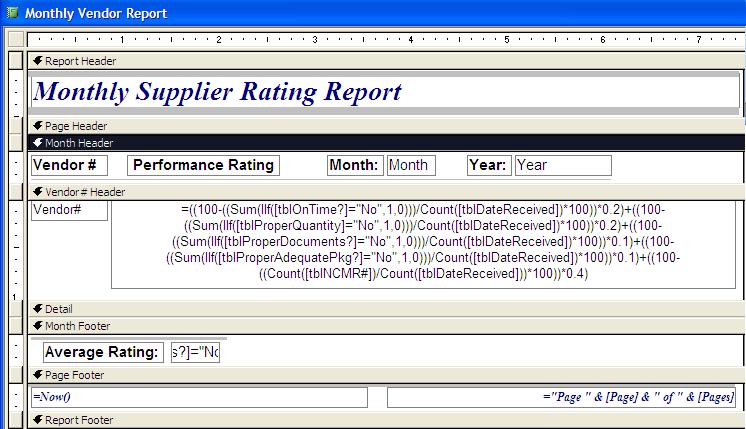
Task: Click the Monthly Vendor Report window icon
Action: (13, 13)
